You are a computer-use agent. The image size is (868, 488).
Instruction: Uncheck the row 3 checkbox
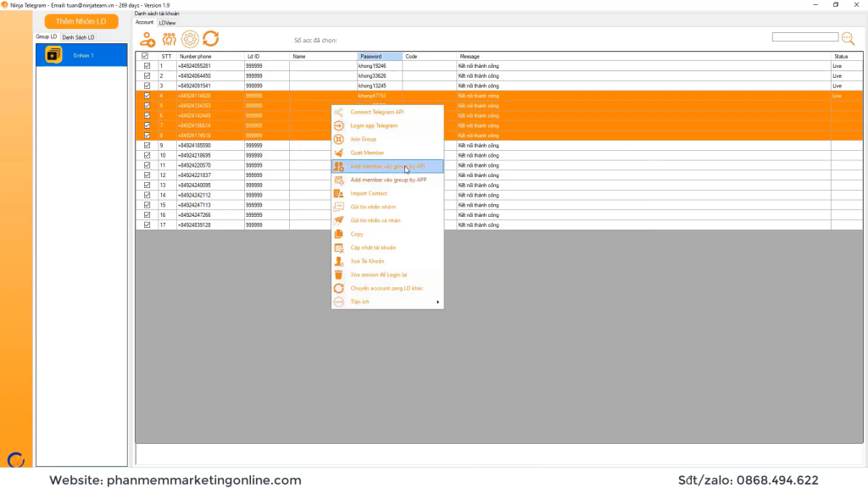pyautogui.click(x=147, y=86)
